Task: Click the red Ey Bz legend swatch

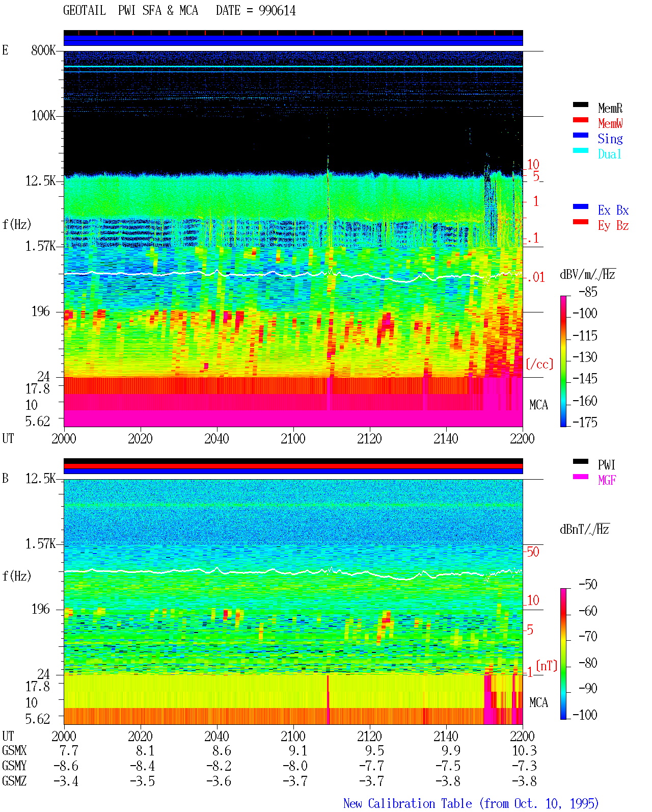Action: pos(581,222)
